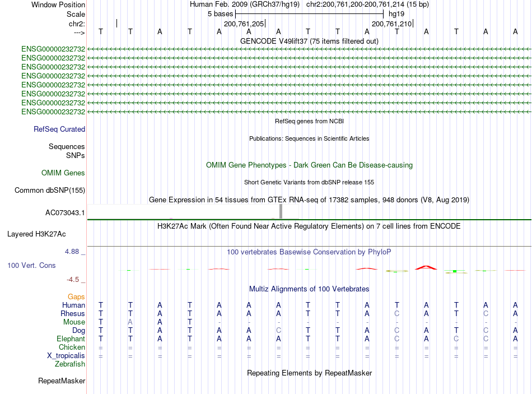Open 'Short Genetic Variants from dbSNP release 155' title

(309, 182)
